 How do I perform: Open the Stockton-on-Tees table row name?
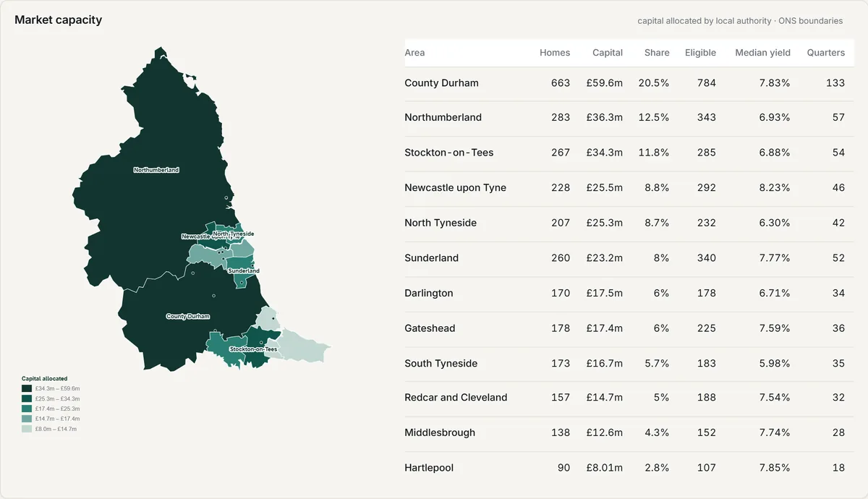coord(449,153)
